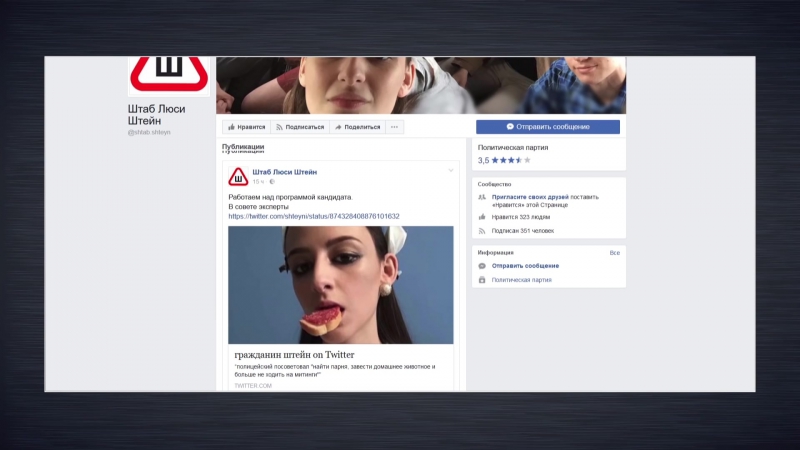Click the post author avatar icon
Image resolution: width=800 pixels, height=450 pixels.
238,177
